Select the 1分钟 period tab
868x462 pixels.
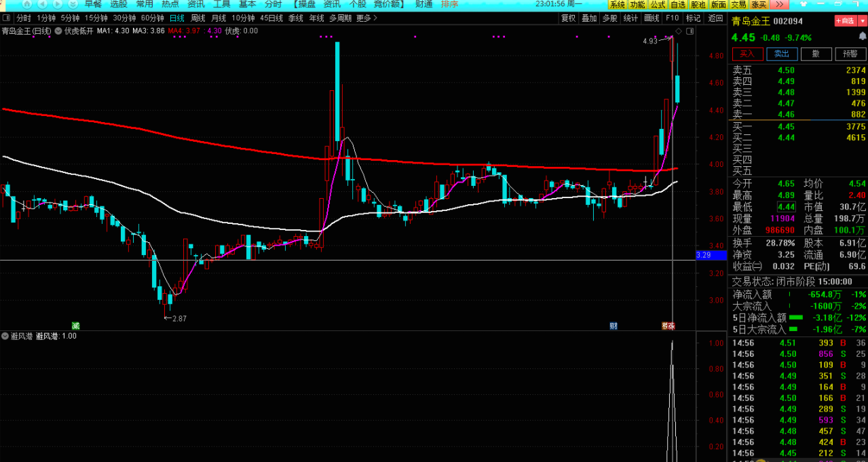coord(46,18)
